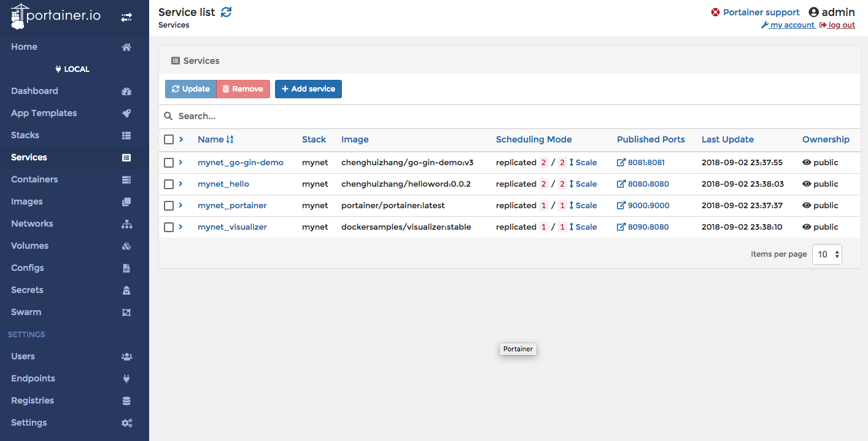Click the Home house icon in sidebar
The height and width of the screenshot is (441, 868).
(x=126, y=47)
